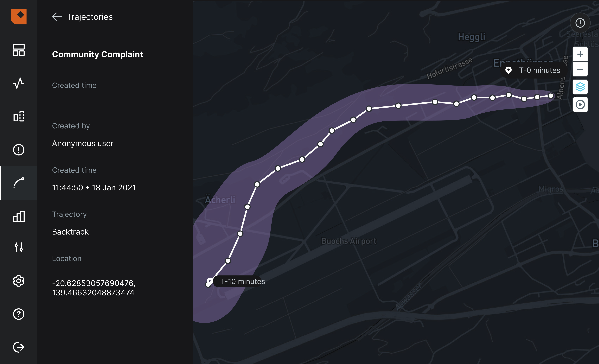Screen dimensions: 599x364
Task: Open the dashboard layout icon
Action: point(19,50)
